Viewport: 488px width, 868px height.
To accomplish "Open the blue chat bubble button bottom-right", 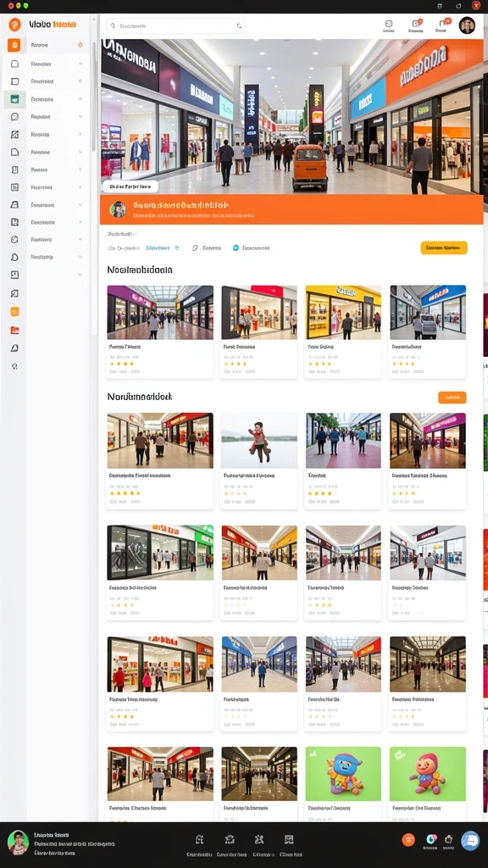I will (470, 840).
